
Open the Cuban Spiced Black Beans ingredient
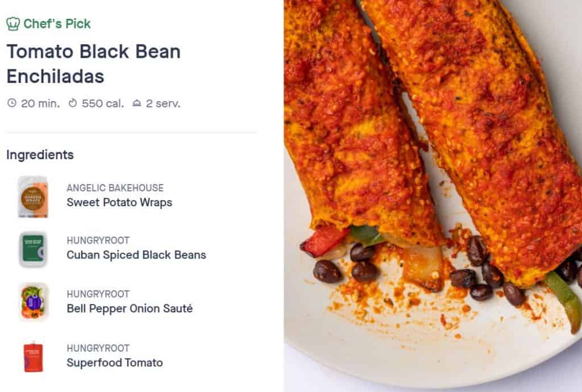(x=136, y=255)
